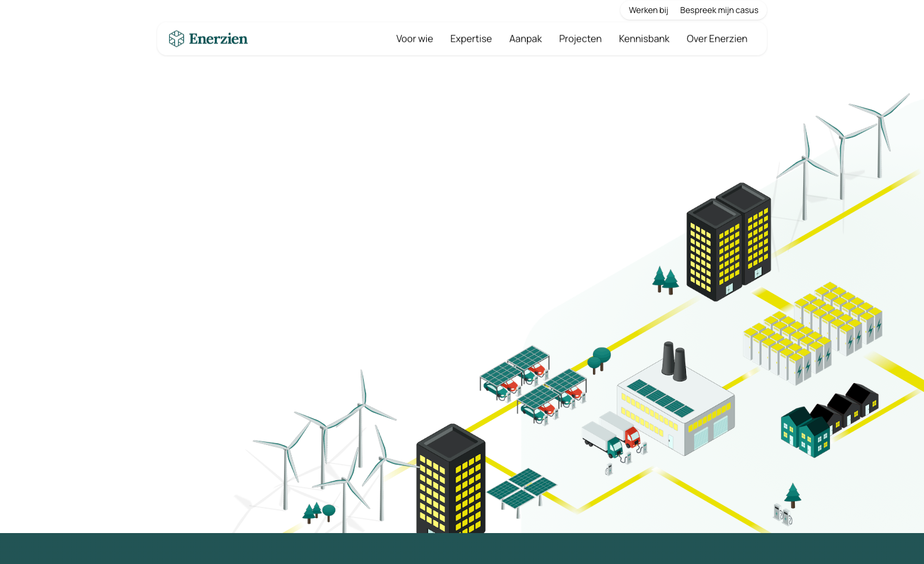Open the Kennisbank section
The height and width of the screenshot is (564, 924).
pyautogui.click(x=644, y=39)
